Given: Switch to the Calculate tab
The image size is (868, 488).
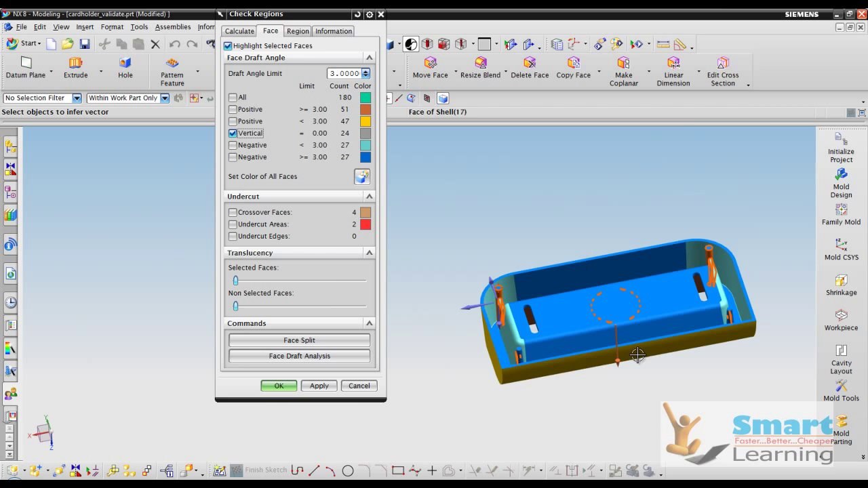Looking at the screenshot, I should tap(239, 31).
